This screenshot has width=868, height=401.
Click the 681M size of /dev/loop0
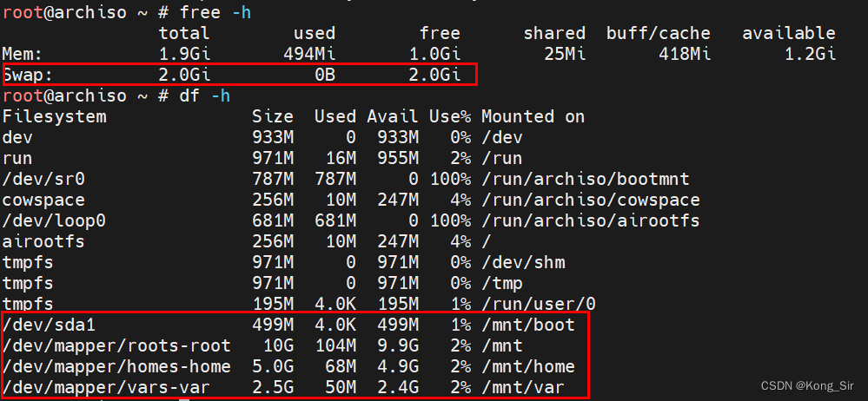pos(272,221)
